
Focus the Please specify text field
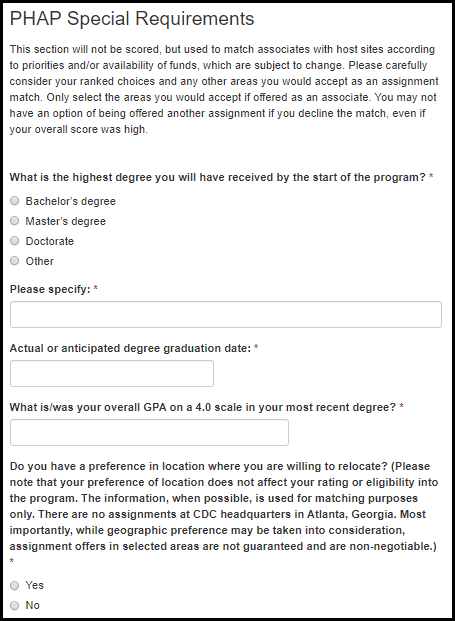(226, 314)
